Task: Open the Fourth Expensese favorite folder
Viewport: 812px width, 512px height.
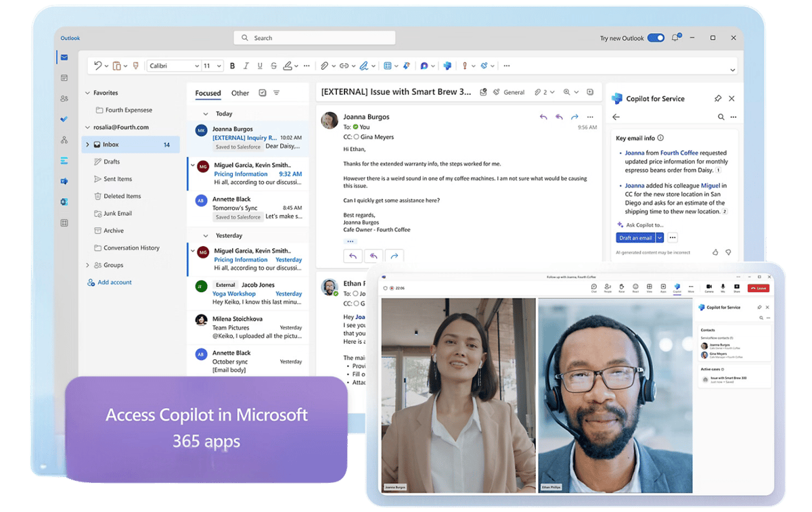Action: [x=124, y=110]
